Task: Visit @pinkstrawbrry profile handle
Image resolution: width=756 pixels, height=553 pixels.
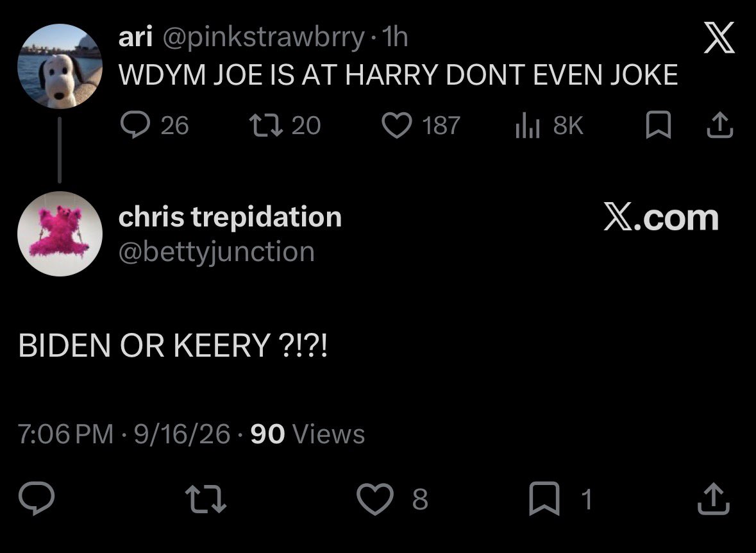Action: pos(264,37)
